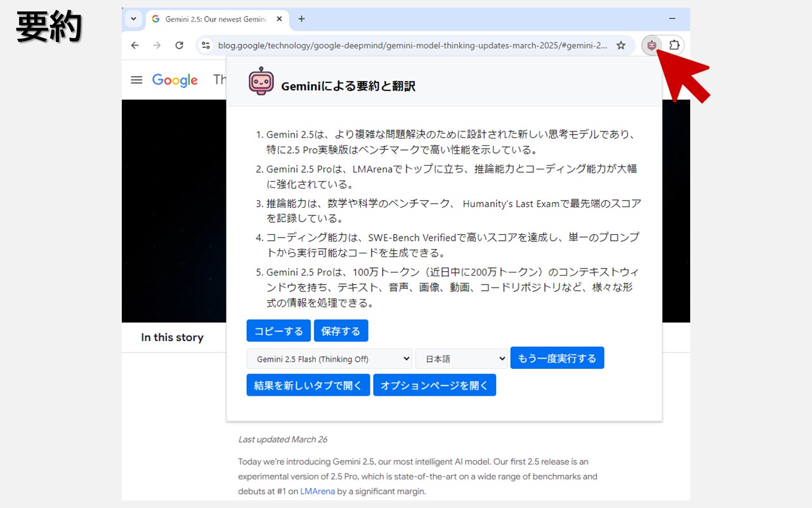Screen dimensions: 812x508
Task: Open the Gemini 2.5 Flash model dropdown
Action: pos(329,359)
